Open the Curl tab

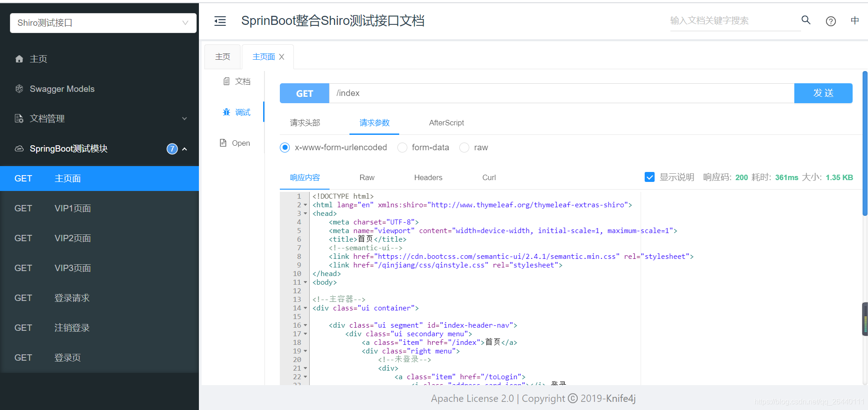point(489,177)
